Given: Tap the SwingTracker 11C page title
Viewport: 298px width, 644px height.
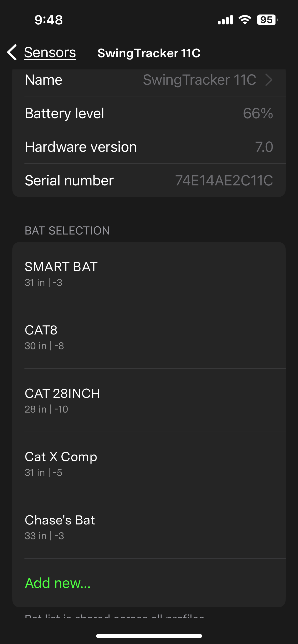Looking at the screenshot, I should click(x=149, y=53).
